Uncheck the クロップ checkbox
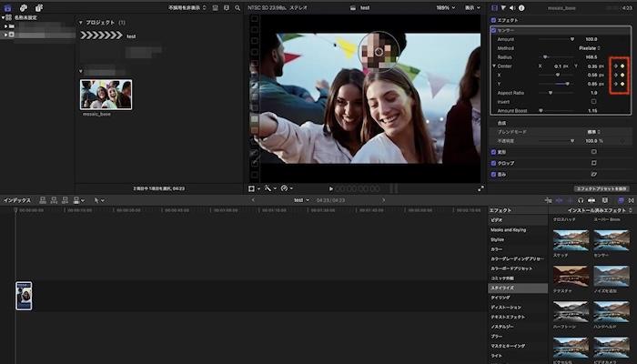The width and height of the screenshot is (637, 364). pos(494,162)
